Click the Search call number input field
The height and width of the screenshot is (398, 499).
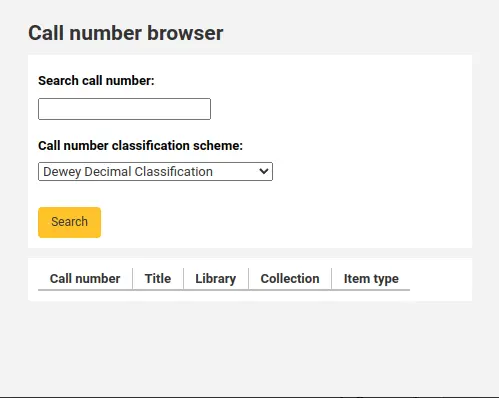[124, 109]
